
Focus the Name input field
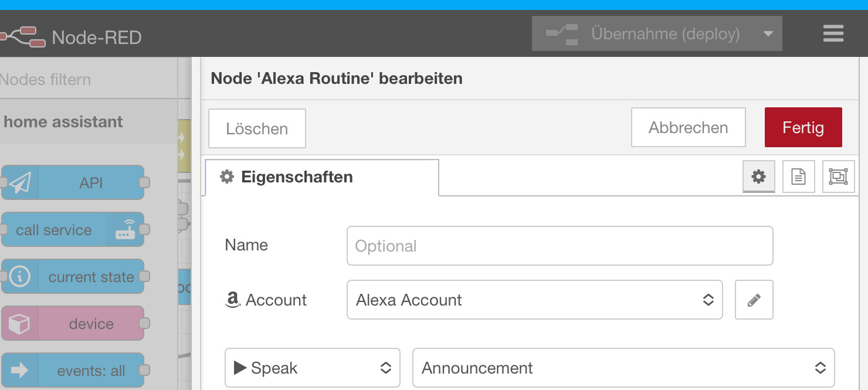(560, 246)
